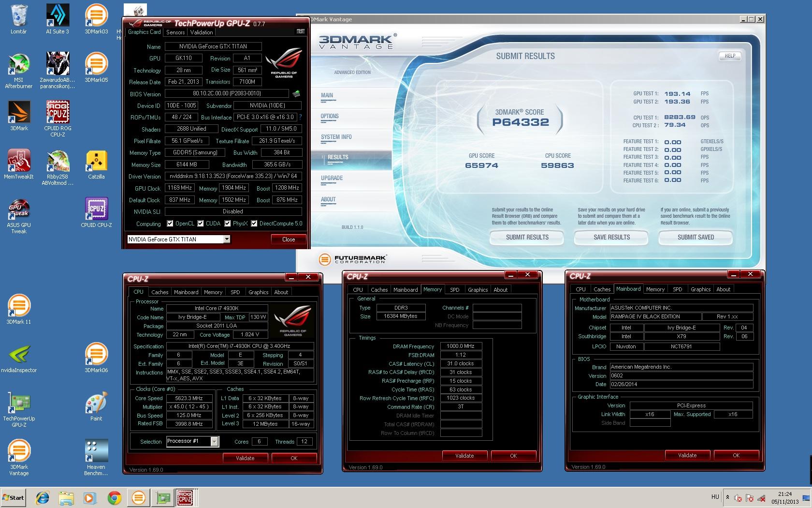
Task: Open the Lomtár recycle bin icon
Action: tap(19, 19)
